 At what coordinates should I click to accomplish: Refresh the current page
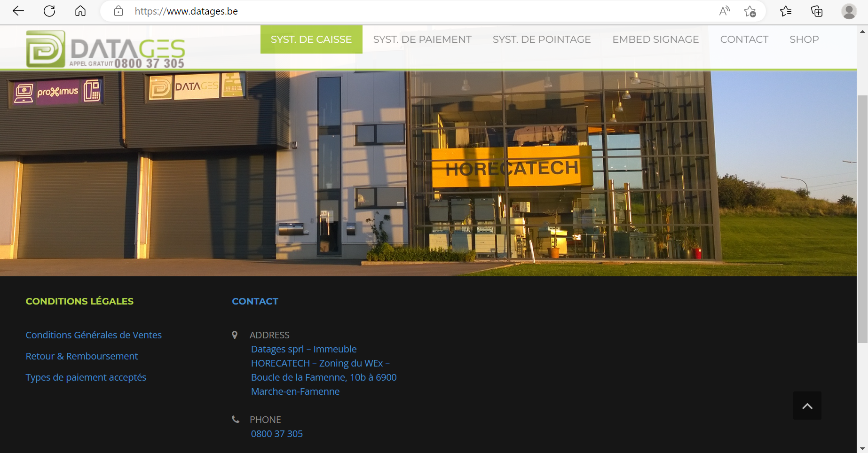[49, 11]
